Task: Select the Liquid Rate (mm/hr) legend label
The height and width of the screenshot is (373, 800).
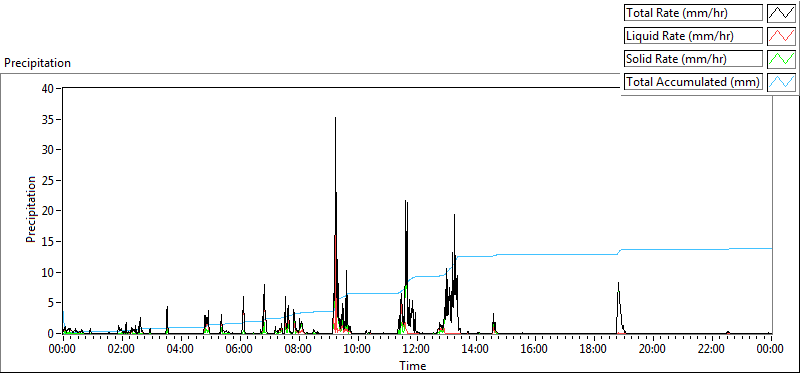Action: click(693, 36)
